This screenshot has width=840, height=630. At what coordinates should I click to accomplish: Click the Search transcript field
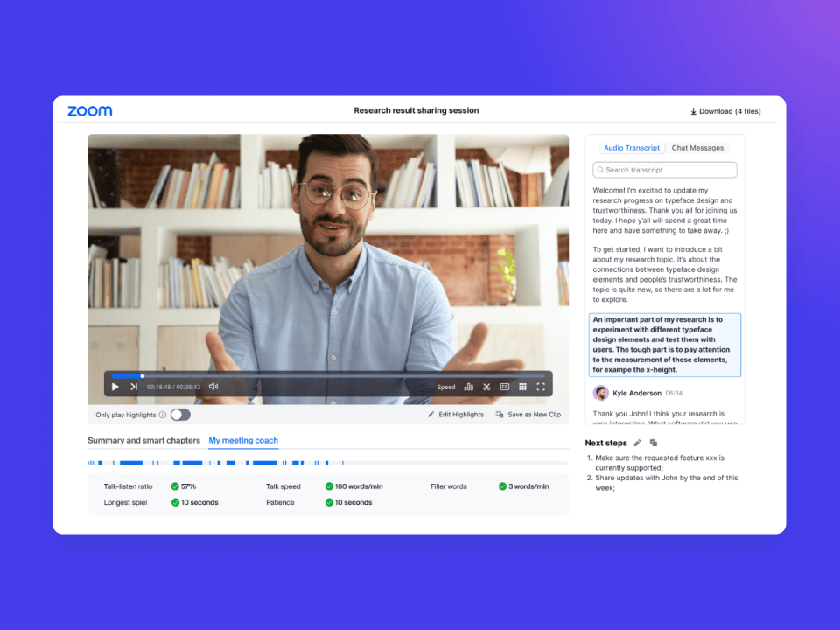665,170
